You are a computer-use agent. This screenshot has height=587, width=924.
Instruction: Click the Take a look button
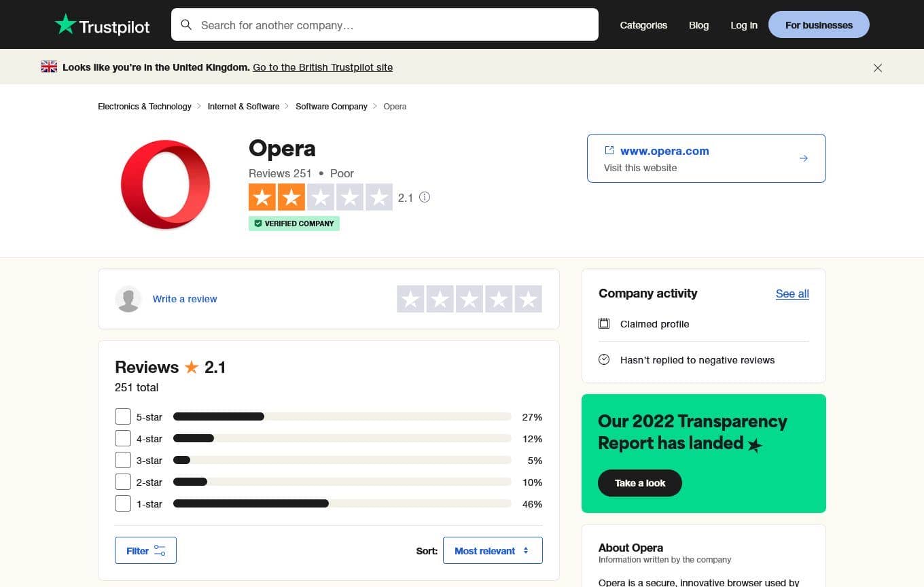(640, 483)
